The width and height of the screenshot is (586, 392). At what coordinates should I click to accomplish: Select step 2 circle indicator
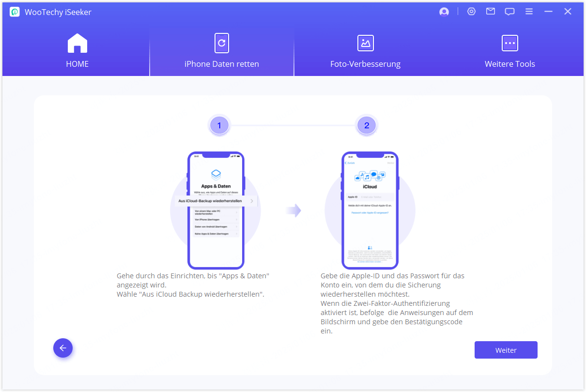coord(367,126)
